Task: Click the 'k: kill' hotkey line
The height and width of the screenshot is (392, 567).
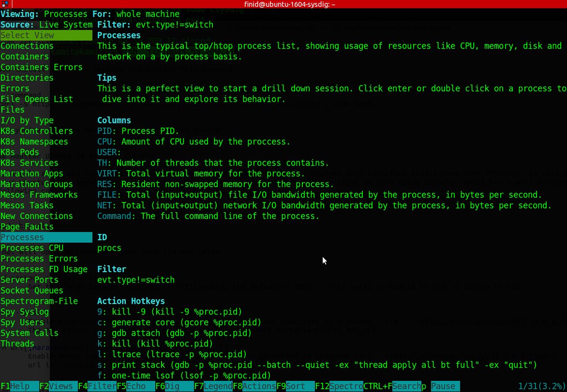Action: pyautogui.click(x=155, y=344)
